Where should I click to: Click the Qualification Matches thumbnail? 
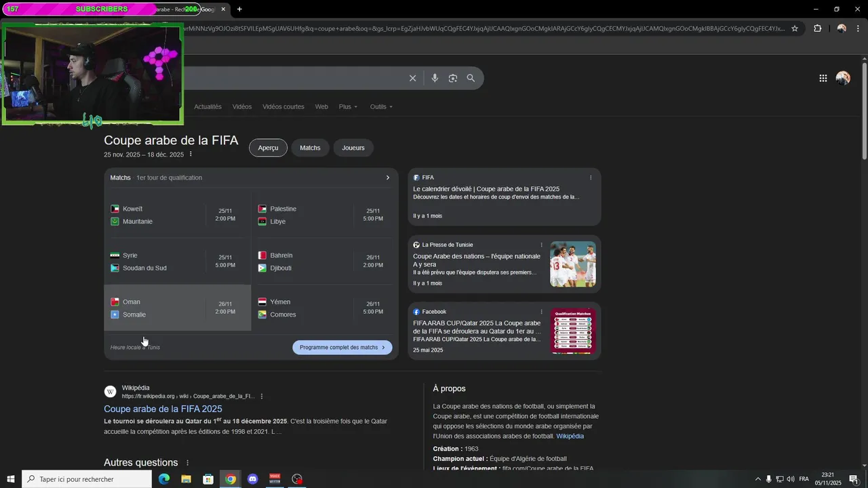(573, 331)
